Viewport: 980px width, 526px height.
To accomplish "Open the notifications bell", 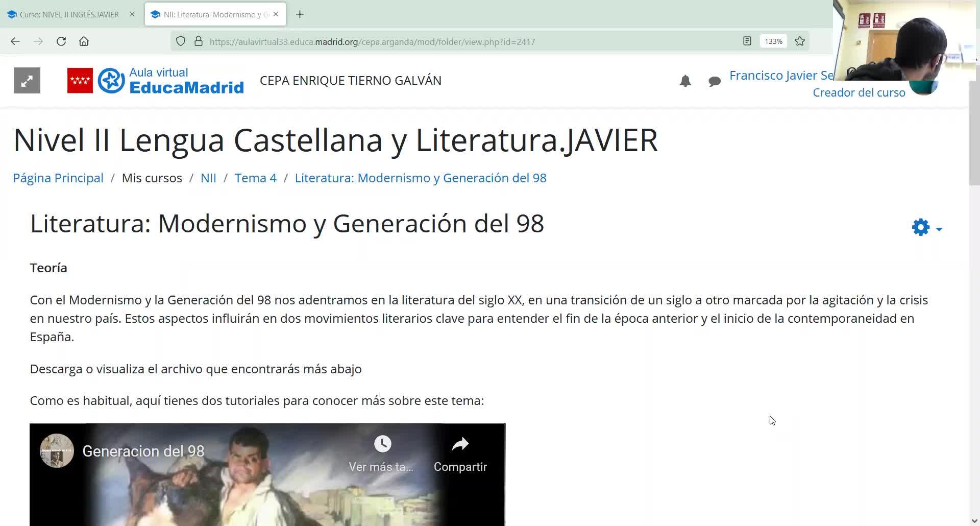I will 685,81.
